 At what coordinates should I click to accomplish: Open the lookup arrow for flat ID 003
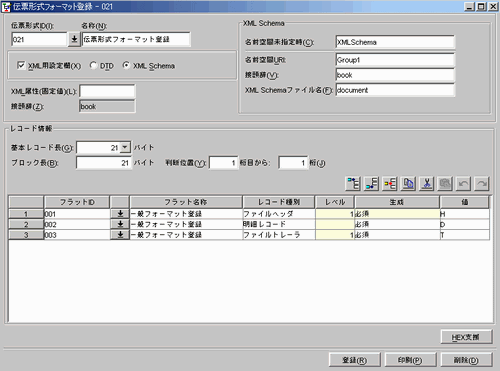pyautogui.click(x=120, y=235)
